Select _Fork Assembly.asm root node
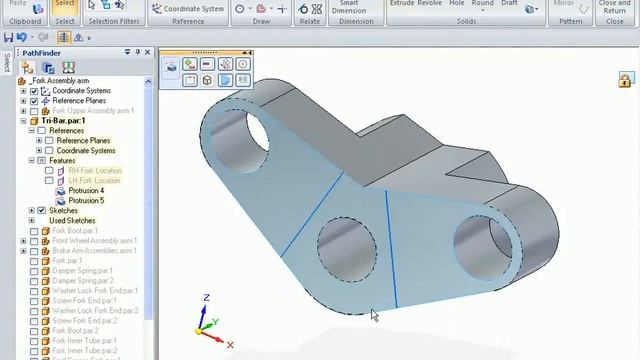The width and height of the screenshot is (640, 360). [x=59, y=81]
